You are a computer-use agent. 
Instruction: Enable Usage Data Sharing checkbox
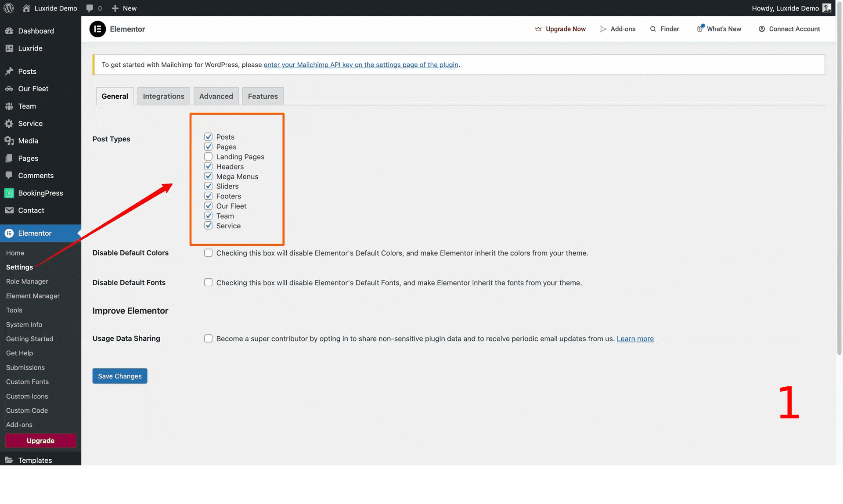(x=209, y=338)
